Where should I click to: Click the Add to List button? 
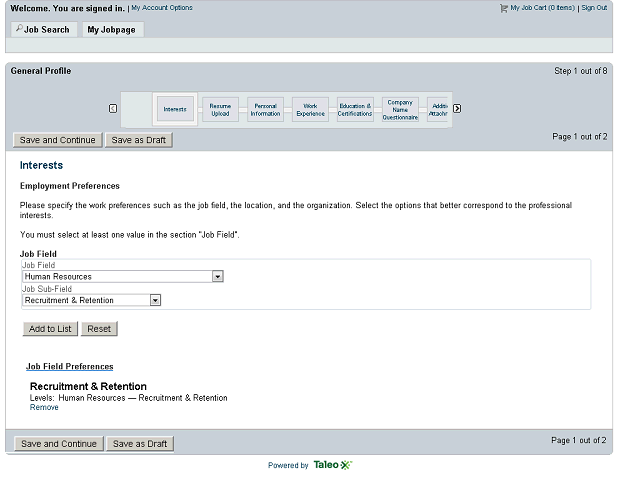pos(50,329)
